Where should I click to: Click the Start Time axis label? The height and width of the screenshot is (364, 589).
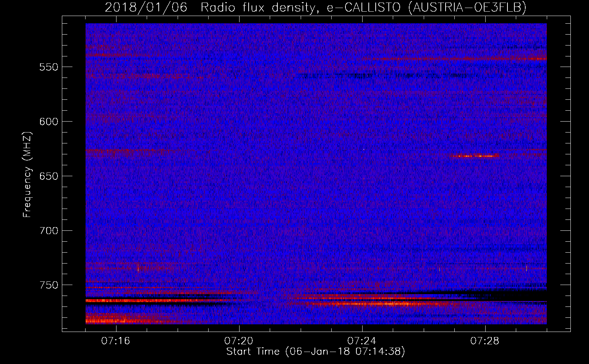316,352
